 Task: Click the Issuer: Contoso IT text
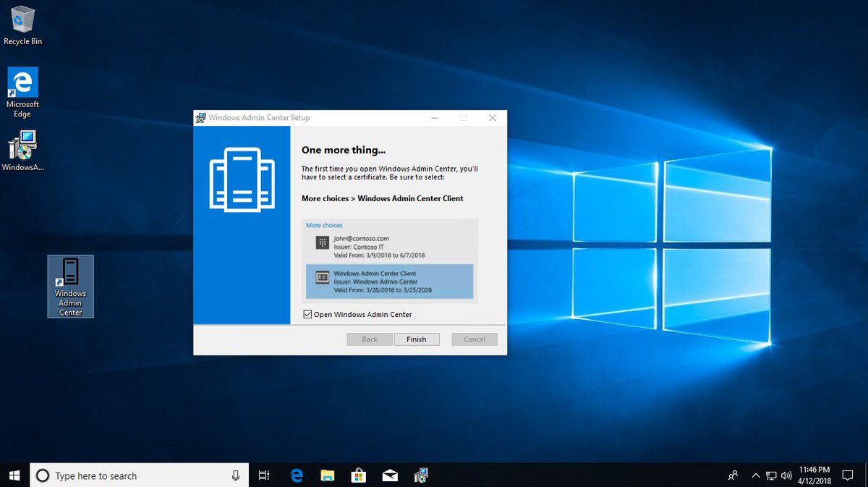(359, 247)
